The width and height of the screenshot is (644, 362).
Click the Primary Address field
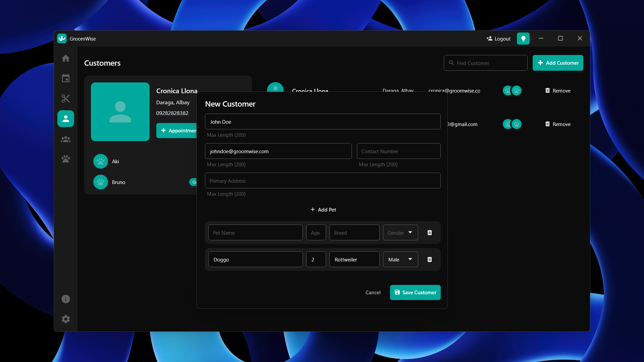point(323,181)
